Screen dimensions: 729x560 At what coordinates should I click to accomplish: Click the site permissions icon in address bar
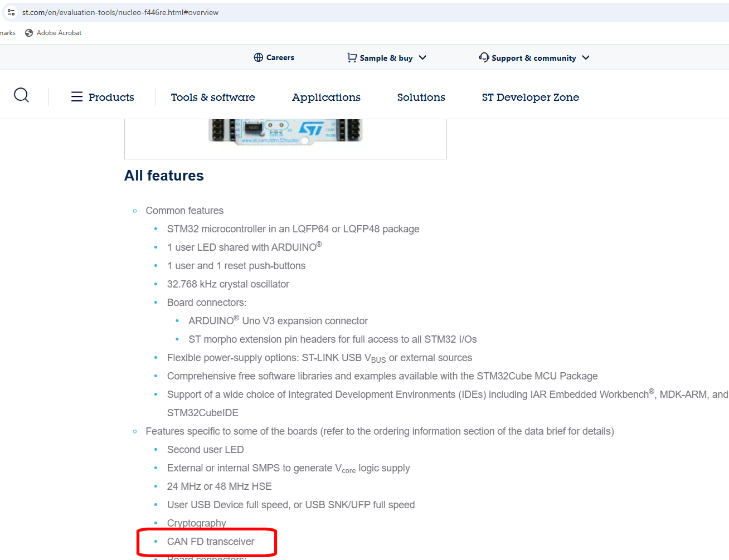11,12
